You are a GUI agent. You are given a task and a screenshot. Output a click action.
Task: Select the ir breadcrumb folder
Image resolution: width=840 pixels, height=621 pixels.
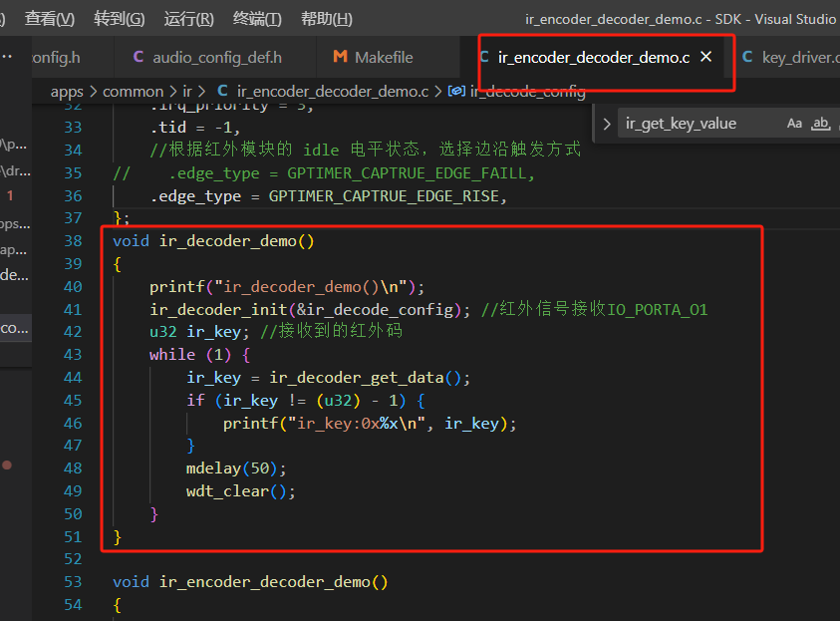coord(187,92)
